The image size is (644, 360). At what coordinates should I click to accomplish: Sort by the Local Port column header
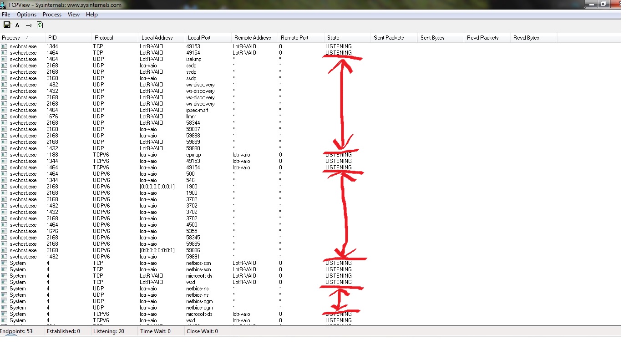199,38
